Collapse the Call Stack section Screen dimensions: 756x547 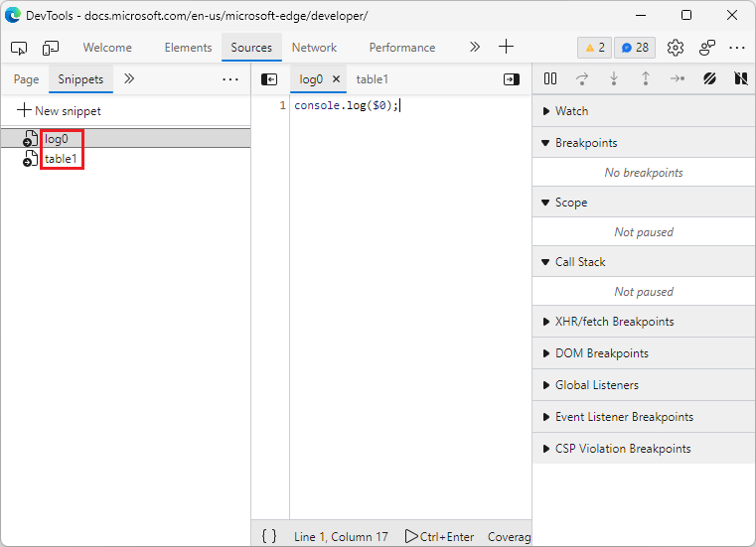coord(644,262)
